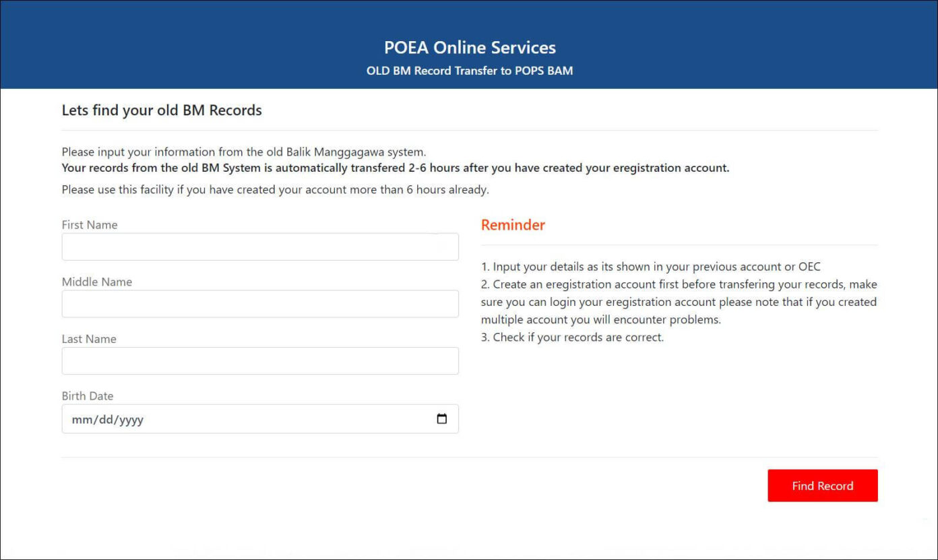Click the Last Name field label

89,338
